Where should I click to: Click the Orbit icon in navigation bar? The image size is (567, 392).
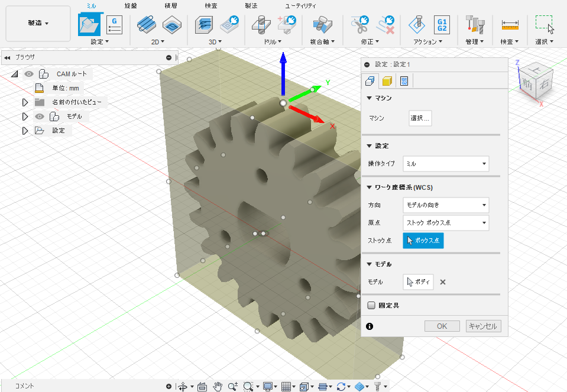[183, 387]
